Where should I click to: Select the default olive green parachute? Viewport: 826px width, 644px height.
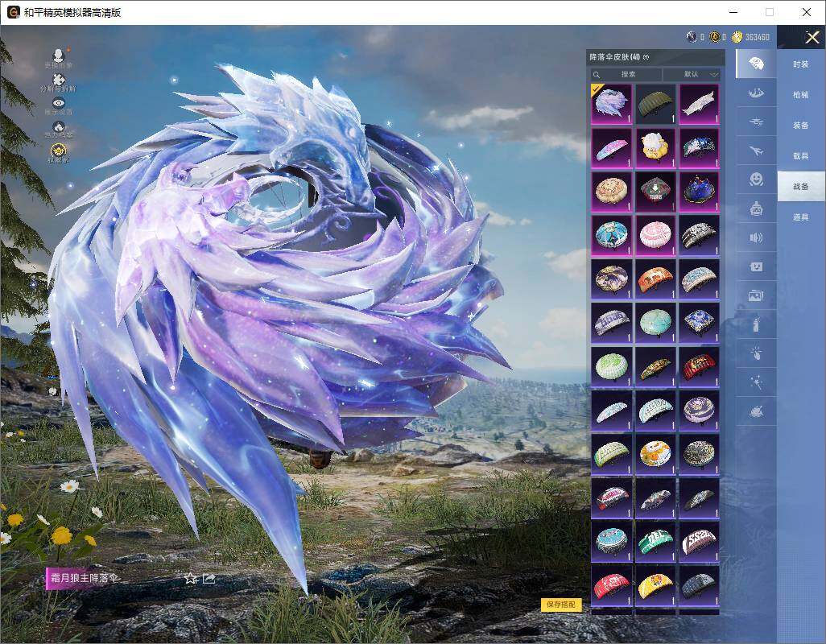tap(655, 103)
